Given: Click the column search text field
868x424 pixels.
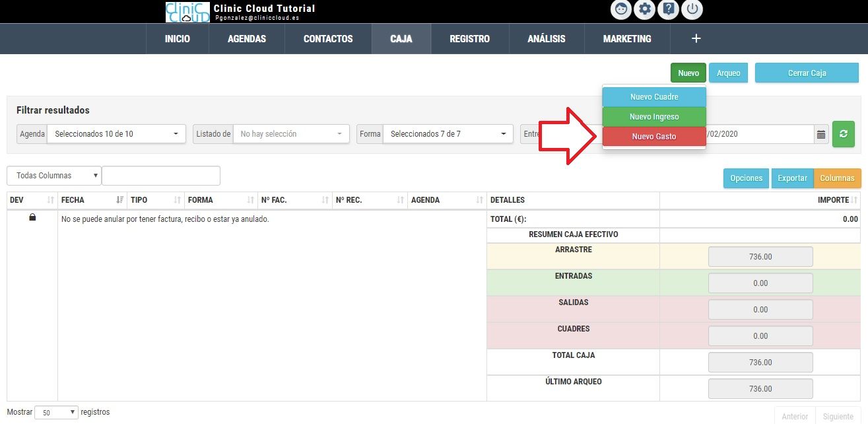Looking at the screenshot, I should [x=160, y=176].
